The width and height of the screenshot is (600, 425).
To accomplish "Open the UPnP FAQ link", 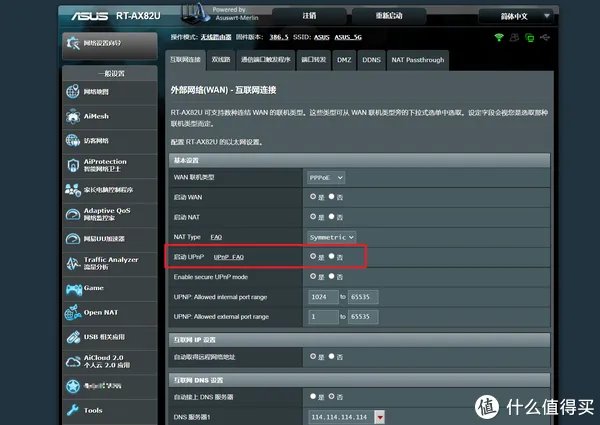I will point(228,257).
